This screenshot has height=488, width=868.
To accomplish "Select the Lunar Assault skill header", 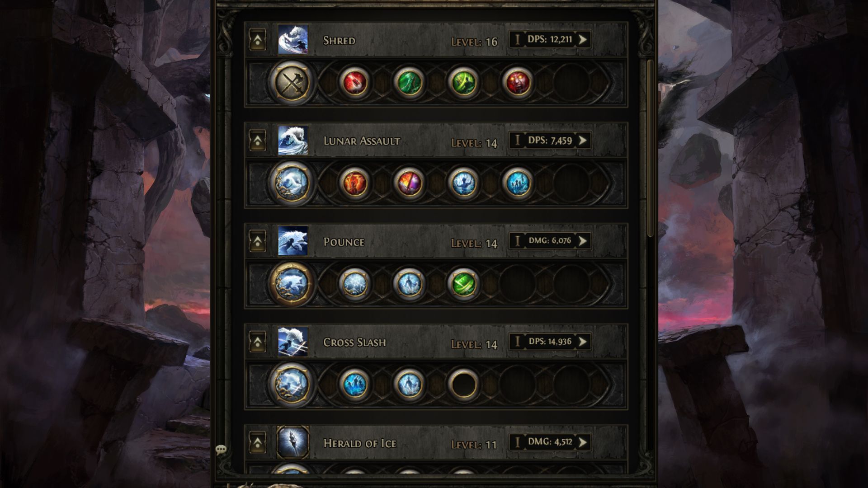I will coord(436,141).
